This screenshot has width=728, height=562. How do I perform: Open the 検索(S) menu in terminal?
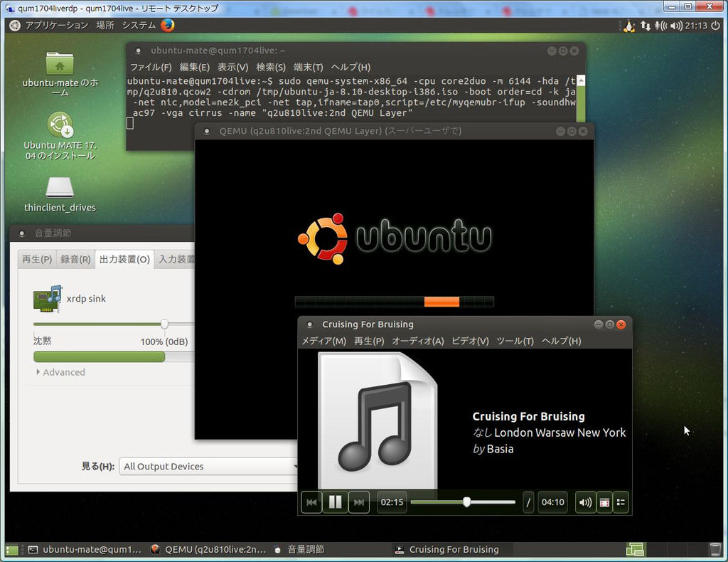[271, 68]
